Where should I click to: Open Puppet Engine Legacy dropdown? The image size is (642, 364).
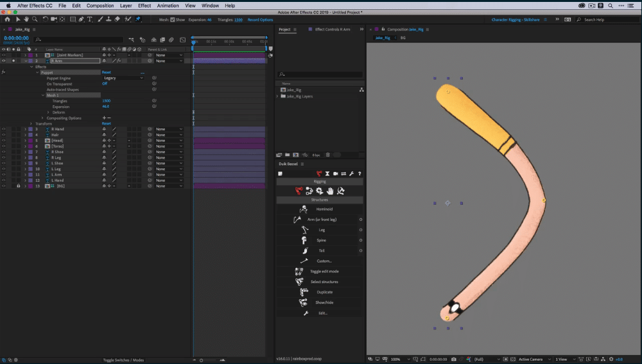tap(123, 78)
